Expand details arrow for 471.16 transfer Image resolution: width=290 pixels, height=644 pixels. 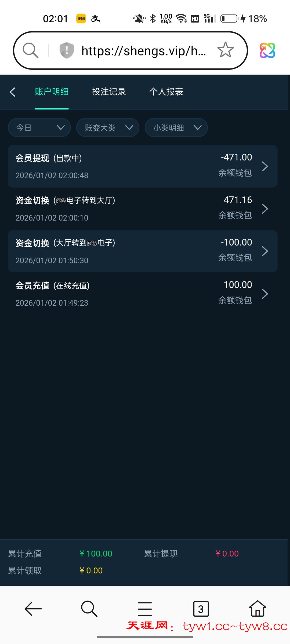[265, 209]
